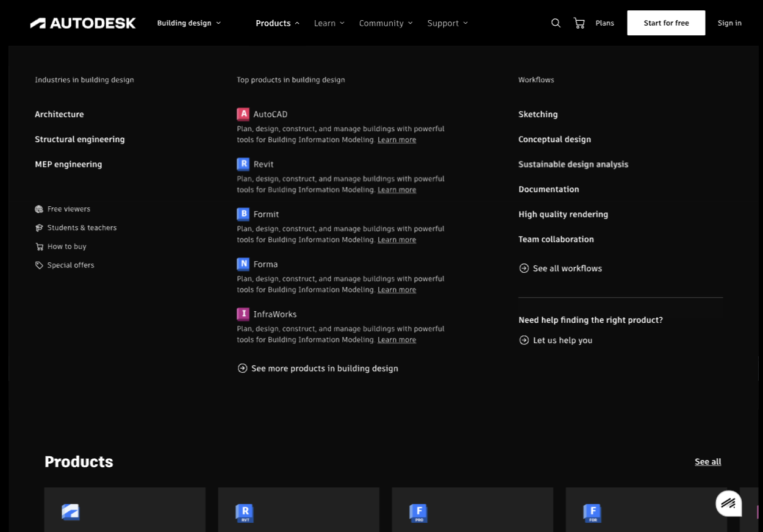Expand the Support menu
This screenshot has height=532, width=763.
pyautogui.click(x=448, y=23)
